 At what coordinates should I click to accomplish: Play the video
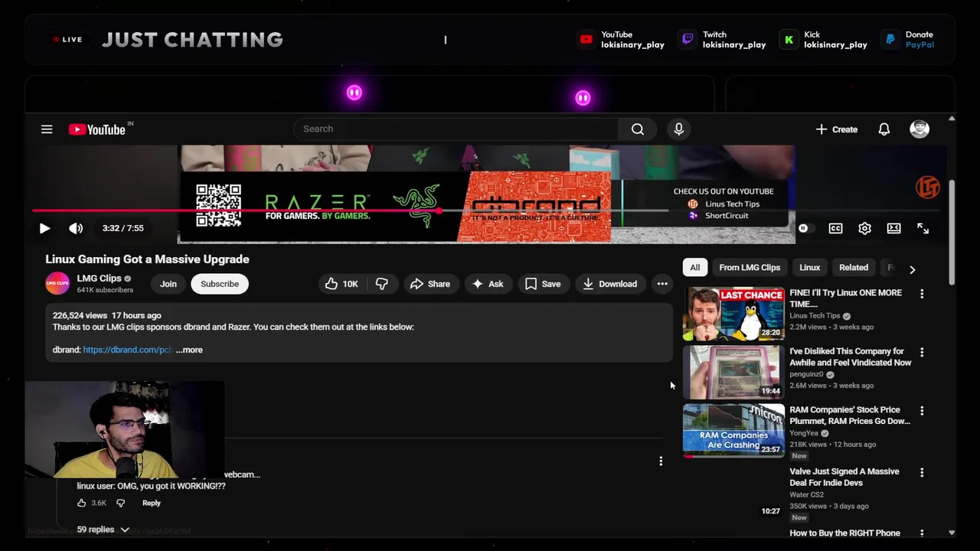44,228
